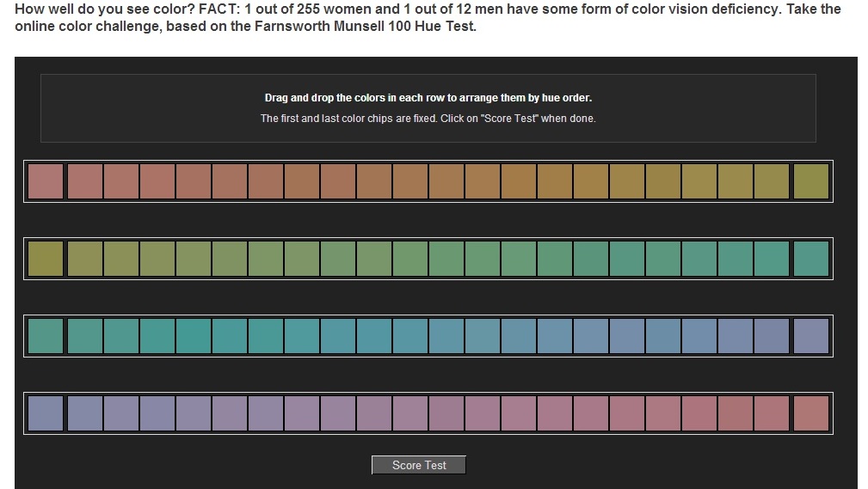Click the last movable chip in the first row
Screen dimensions: 868x489
coord(772,181)
